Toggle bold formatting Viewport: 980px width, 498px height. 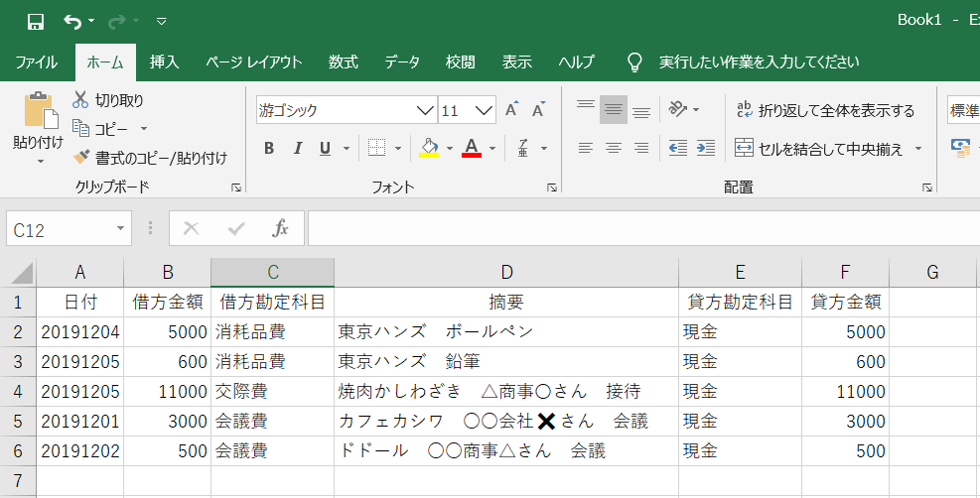tap(269, 148)
